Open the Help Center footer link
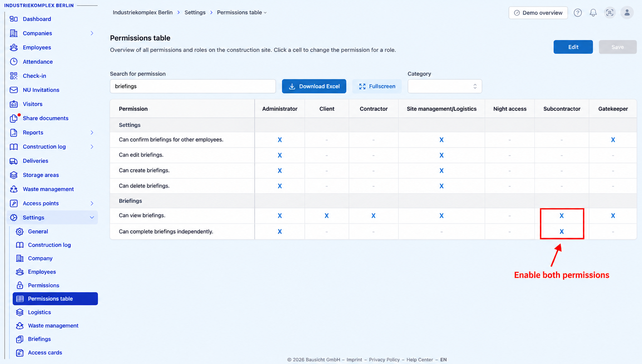 point(420,360)
